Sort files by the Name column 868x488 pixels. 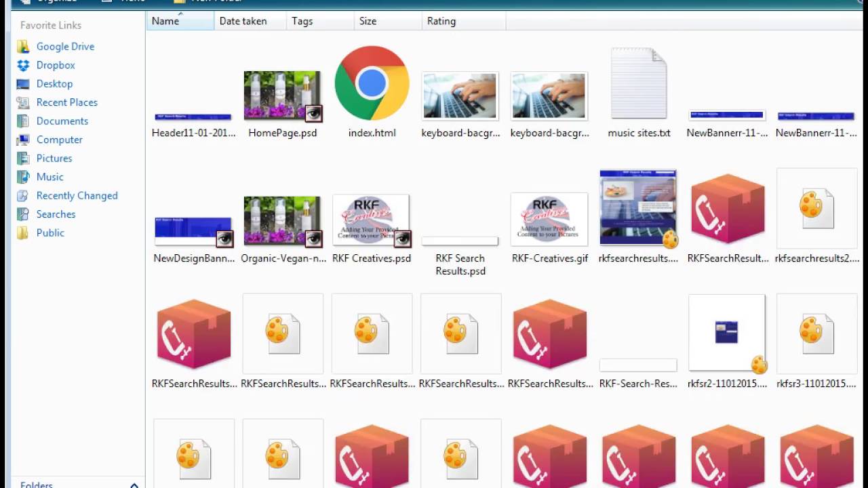tap(180, 21)
